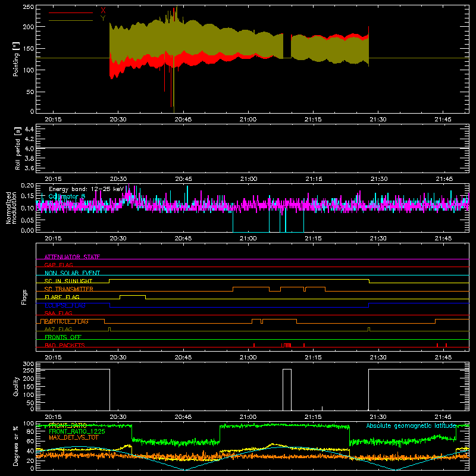
Task: Click the "Pointing" axis title
Action: 16,59
